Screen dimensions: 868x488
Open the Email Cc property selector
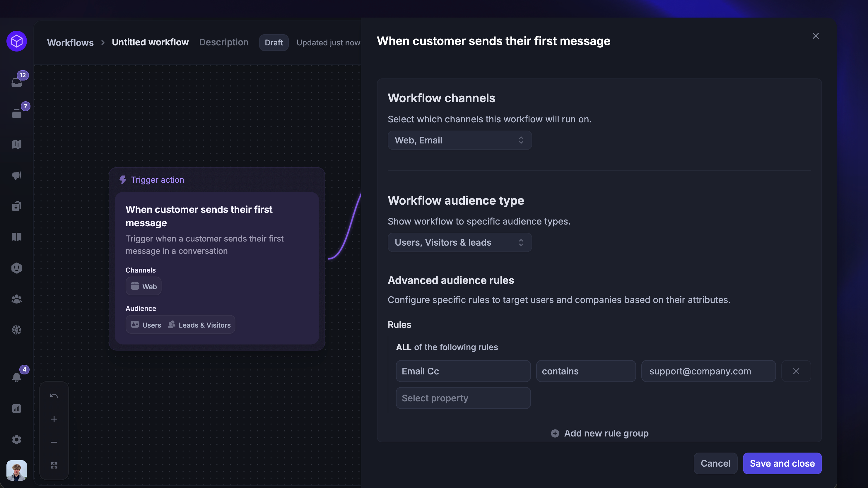[463, 371]
